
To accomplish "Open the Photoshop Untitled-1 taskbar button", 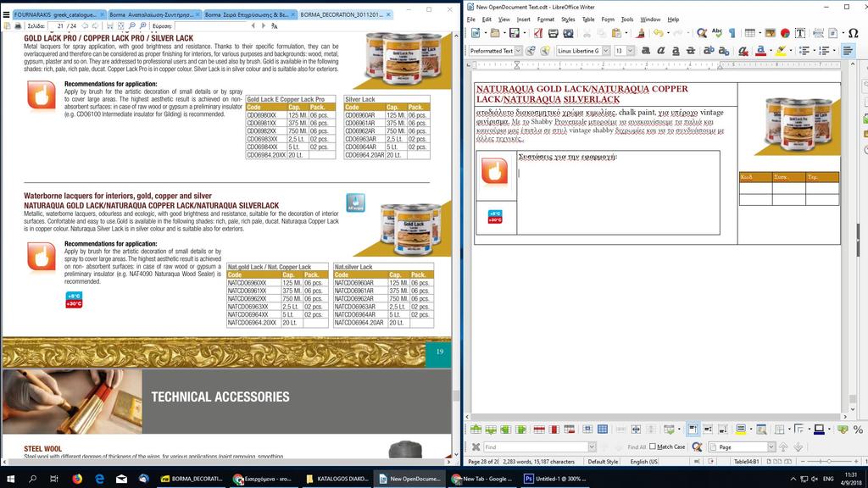I will pyautogui.click(x=556, y=479).
